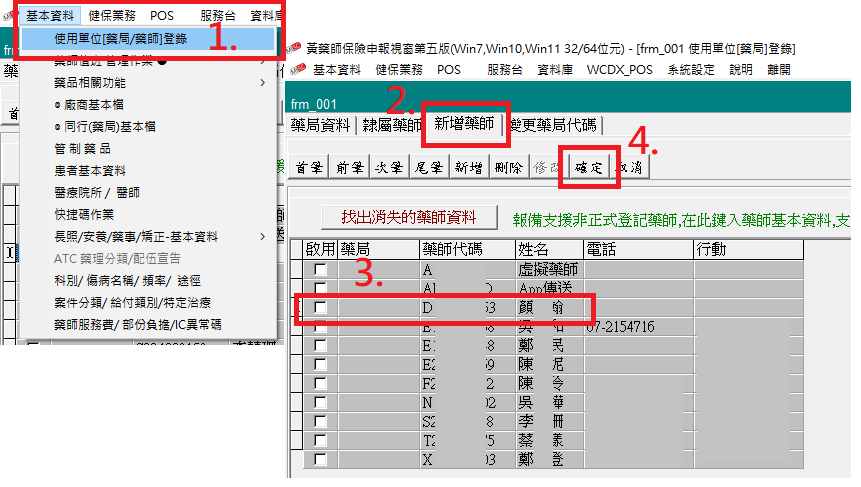Open 藥師服務費/部份負擔/IC異常碼 entry
Viewport: 861px width, 487px height.
pyautogui.click(x=138, y=324)
